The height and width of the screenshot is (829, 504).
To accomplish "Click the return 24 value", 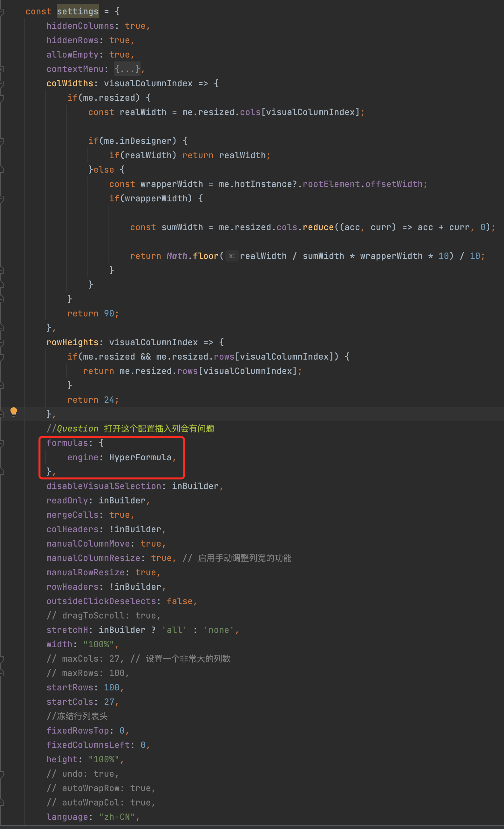I will point(109,400).
